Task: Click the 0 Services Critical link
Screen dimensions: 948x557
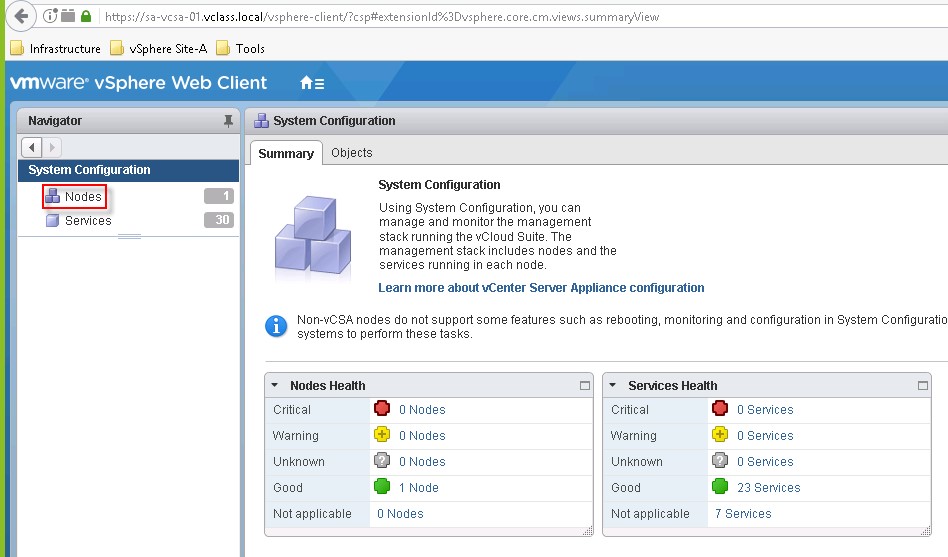Action: 765,409
